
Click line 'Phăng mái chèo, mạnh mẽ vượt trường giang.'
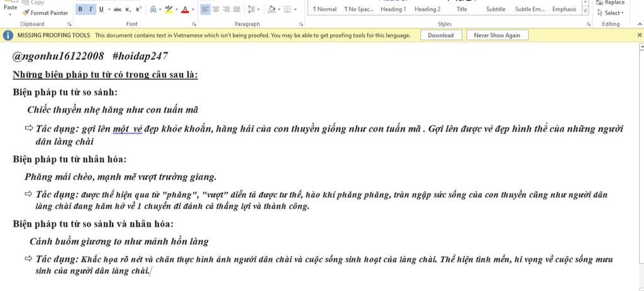[x=120, y=177]
